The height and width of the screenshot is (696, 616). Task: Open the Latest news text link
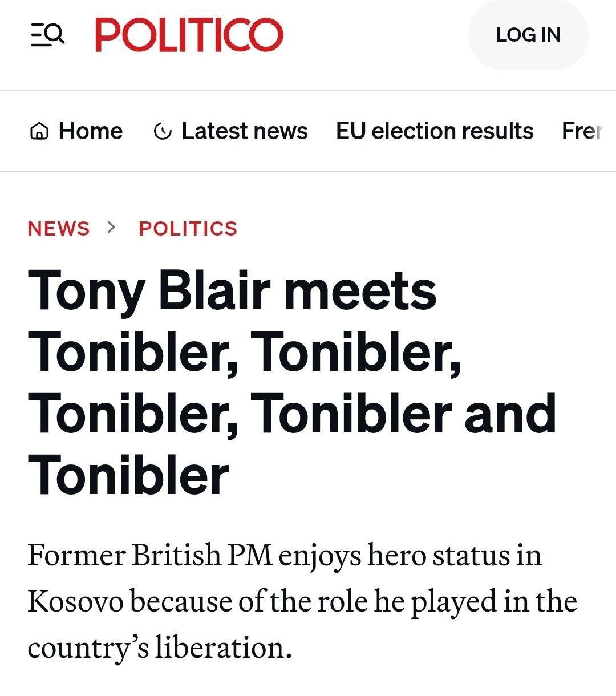pos(244,131)
